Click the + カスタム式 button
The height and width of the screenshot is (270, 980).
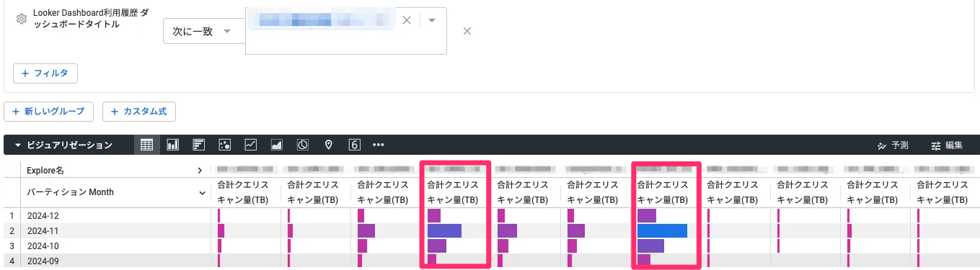[139, 112]
